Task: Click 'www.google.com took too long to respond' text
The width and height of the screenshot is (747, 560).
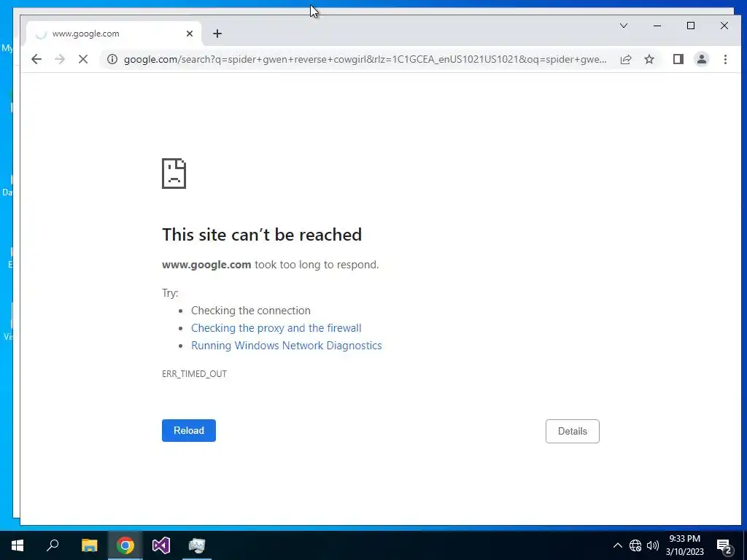Action: click(x=271, y=265)
